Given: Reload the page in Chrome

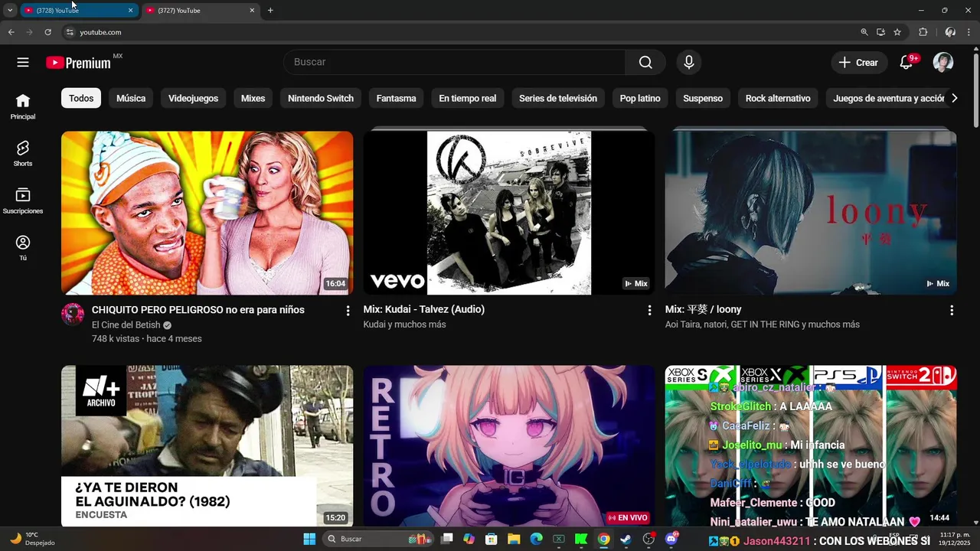Looking at the screenshot, I should 47,32.
